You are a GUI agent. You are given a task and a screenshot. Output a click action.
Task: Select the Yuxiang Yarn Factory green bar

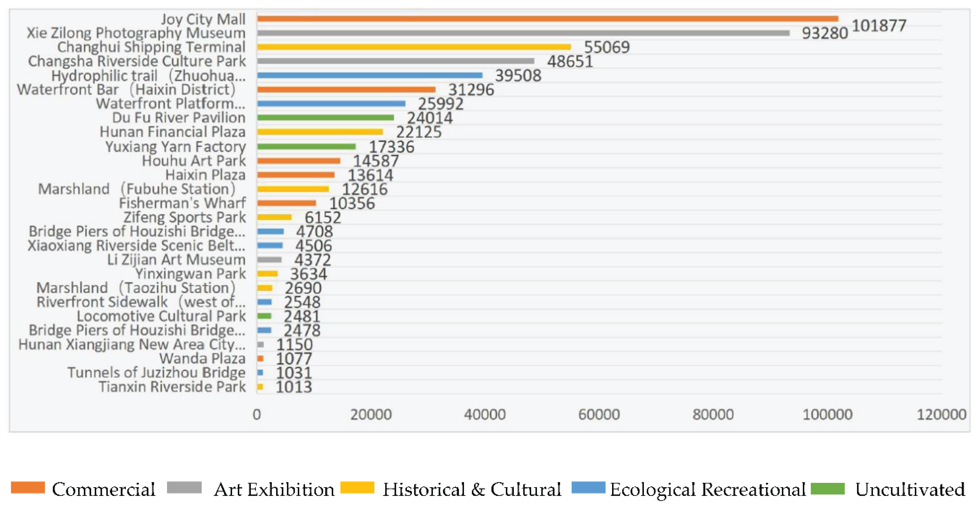point(306,146)
